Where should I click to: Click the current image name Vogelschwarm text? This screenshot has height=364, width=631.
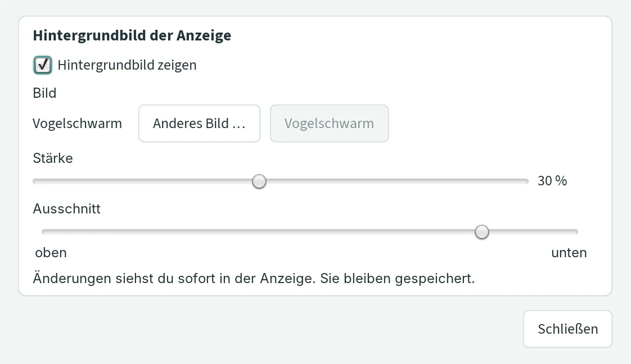(x=77, y=124)
